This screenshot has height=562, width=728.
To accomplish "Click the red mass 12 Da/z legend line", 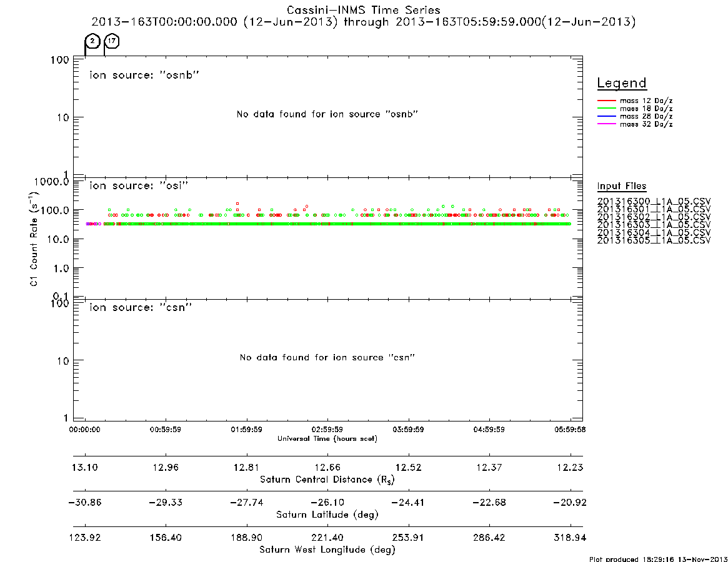I will (606, 101).
